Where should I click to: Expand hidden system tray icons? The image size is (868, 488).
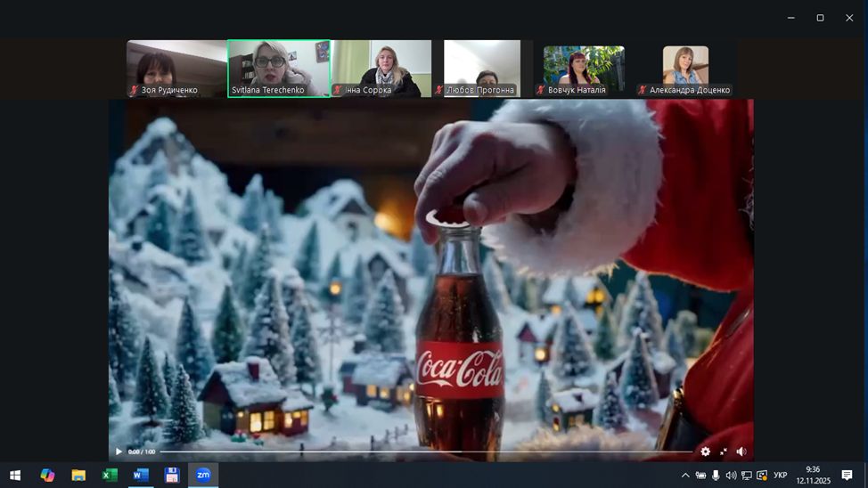coord(685,476)
